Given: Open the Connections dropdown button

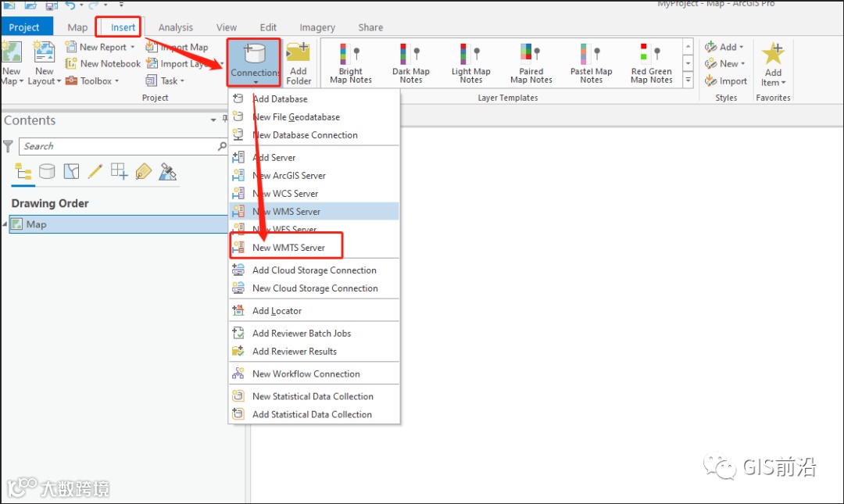Looking at the screenshot, I should coord(253,63).
